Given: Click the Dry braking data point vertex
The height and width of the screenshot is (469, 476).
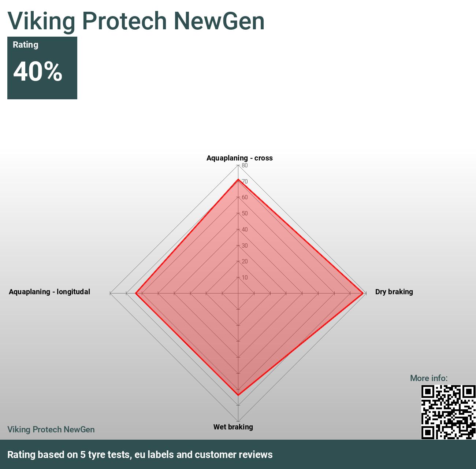Looking at the screenshot, I should (x=363, y=293).
